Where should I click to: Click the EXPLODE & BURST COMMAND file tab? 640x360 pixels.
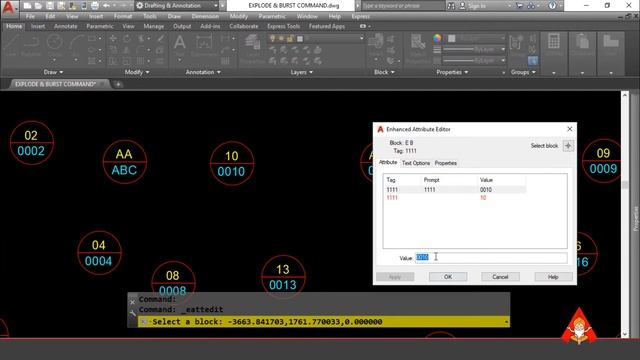(56, 84)
